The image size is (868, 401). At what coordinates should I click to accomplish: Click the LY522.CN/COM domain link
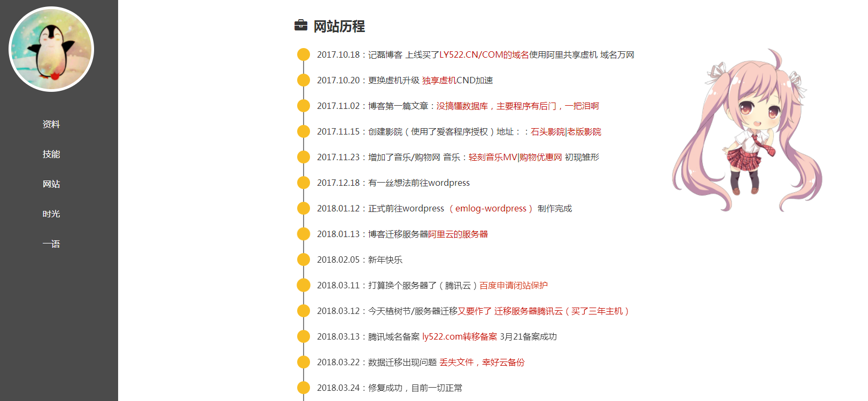(471, 55)
